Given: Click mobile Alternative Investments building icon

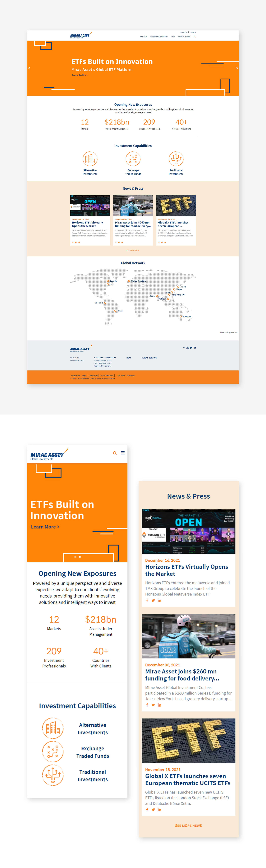Looking at the screenshot, I should (x=53, y=728).
